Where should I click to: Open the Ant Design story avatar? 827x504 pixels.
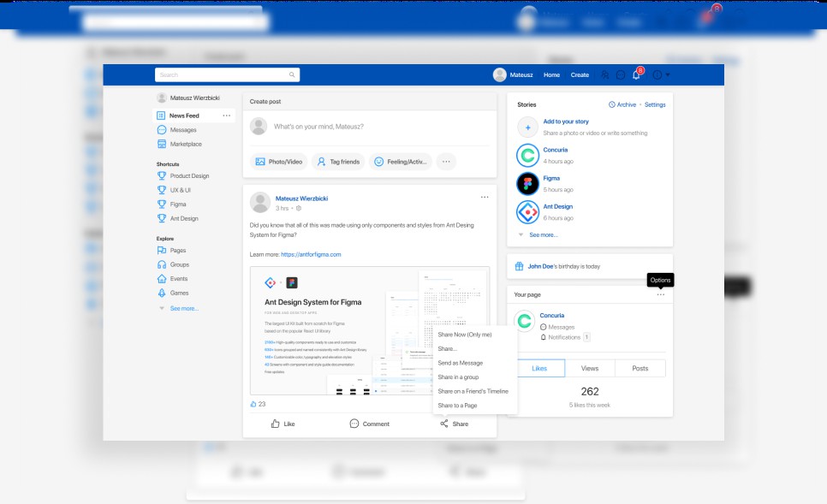pyautogui.click(x=527, y=212)
